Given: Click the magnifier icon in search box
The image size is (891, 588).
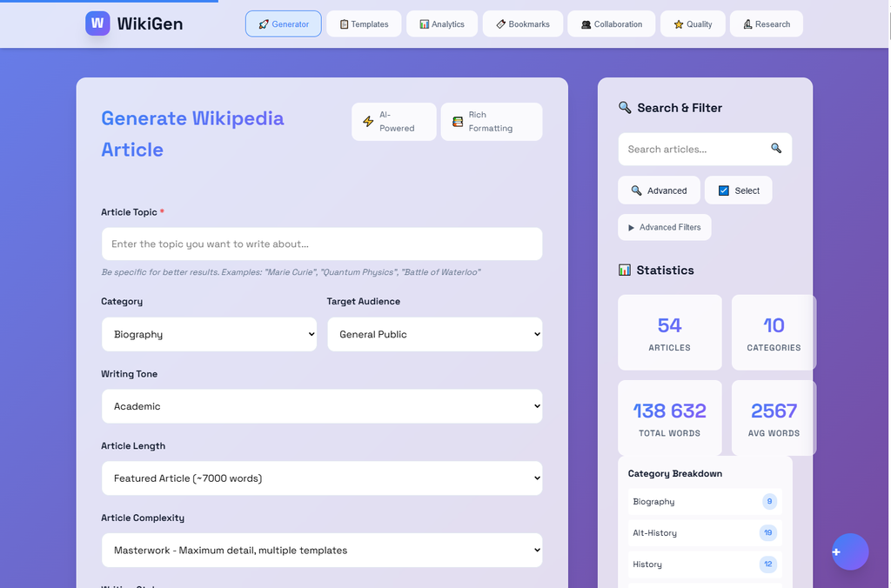Looking at the screenshot, I should pyautogui.click(x=776, y=149).
